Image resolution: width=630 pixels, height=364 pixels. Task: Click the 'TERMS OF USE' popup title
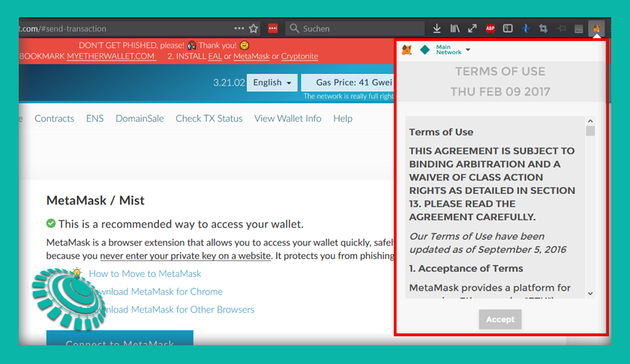click(x=500, y=71)
